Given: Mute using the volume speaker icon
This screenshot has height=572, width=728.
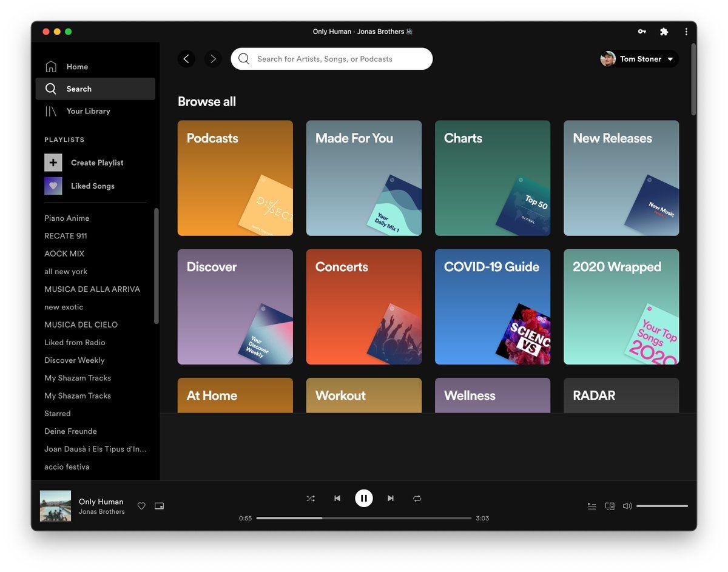Looking at the screenshot, I should coord(627,506).
